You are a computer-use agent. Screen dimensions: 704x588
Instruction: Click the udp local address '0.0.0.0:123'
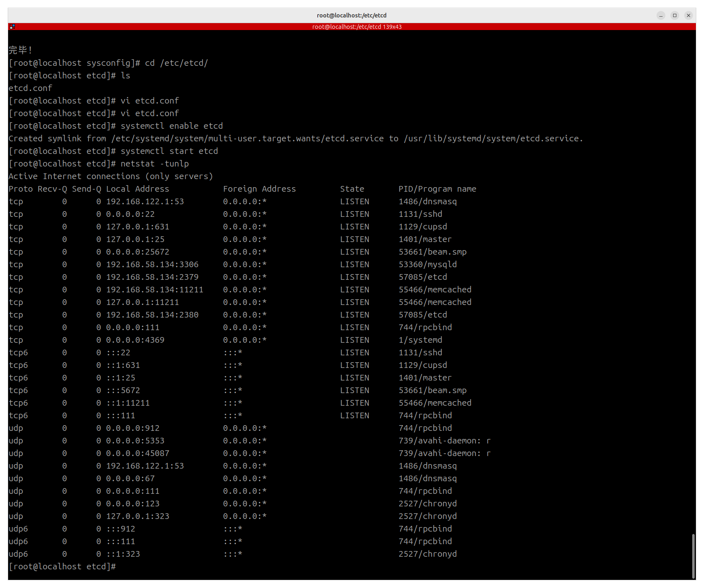pos(133,504)
